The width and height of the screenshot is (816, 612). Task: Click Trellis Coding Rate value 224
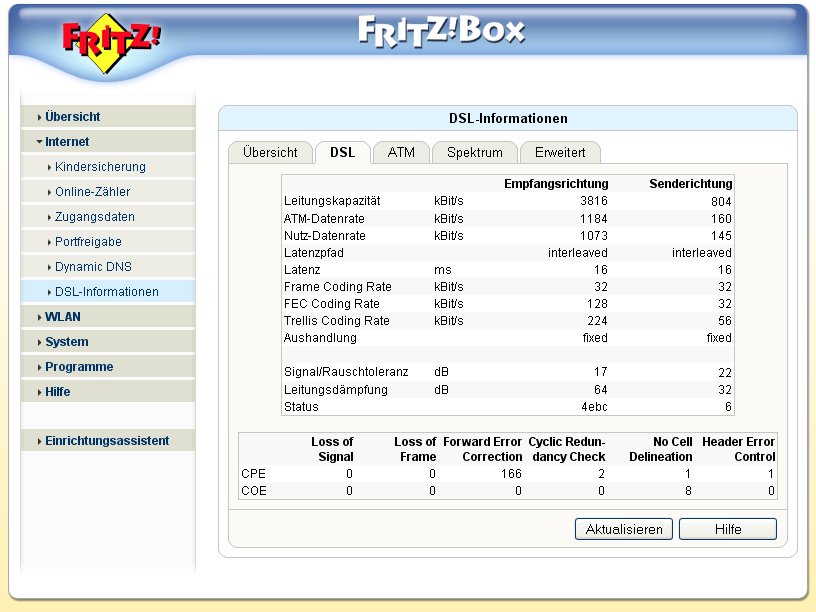point(597,321)
